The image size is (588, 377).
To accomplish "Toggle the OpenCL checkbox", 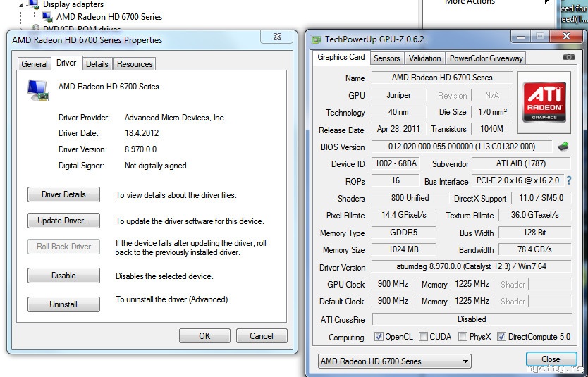I will 379,337.
